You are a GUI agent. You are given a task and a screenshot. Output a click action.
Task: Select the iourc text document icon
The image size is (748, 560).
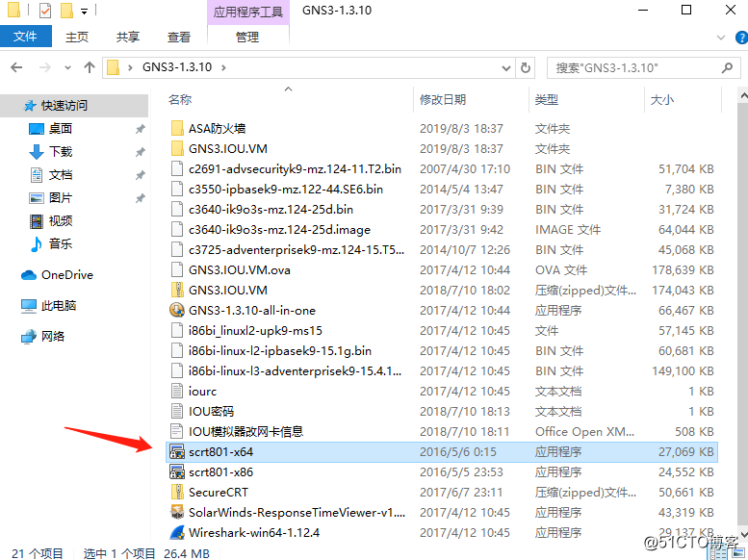point(177,392)
